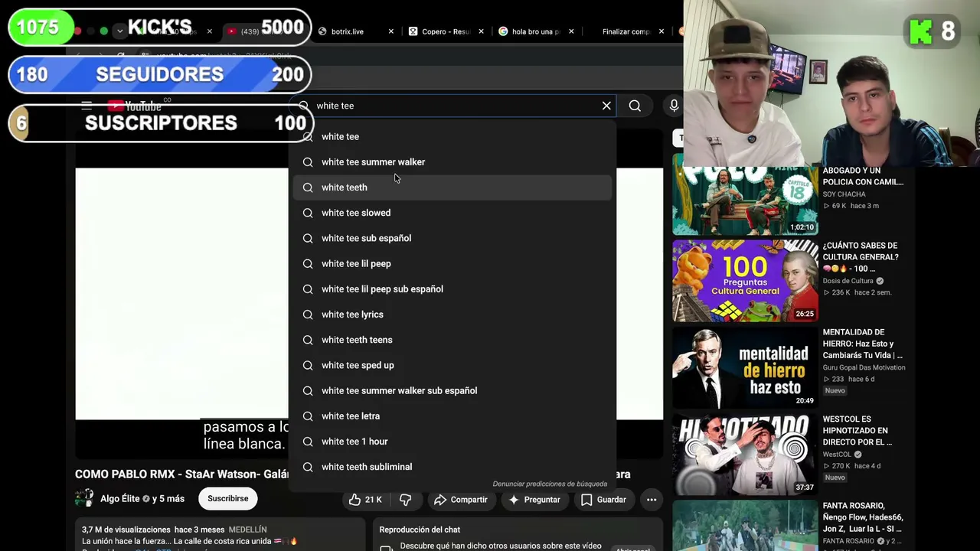The width and height of the screenshot is (980, 551).
Task: Click 'Denunciar predicciones de búsqueda' link
Action: click(x=550, y=484)
